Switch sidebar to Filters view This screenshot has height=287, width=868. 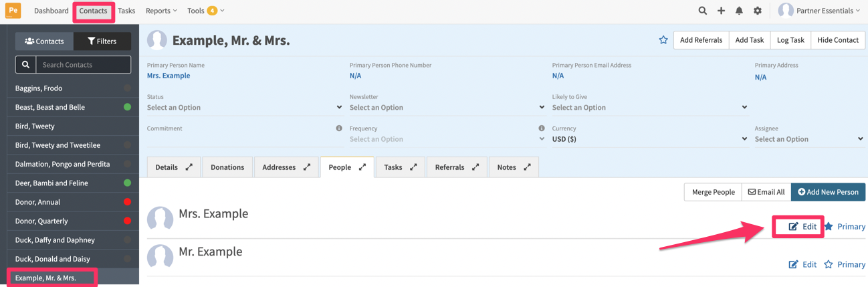pyautogui.click(x=102, y=41)
